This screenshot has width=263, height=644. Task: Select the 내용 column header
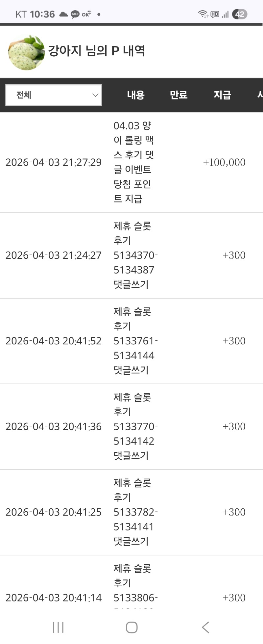click(136, 95)
